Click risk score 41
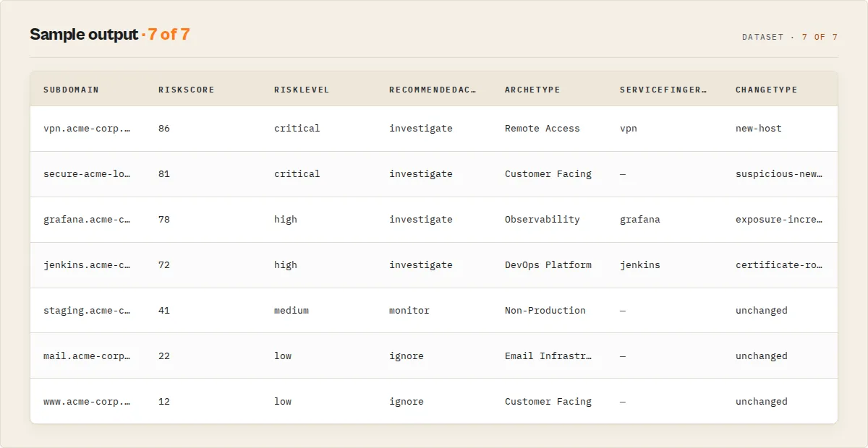 tap(164, 311)
